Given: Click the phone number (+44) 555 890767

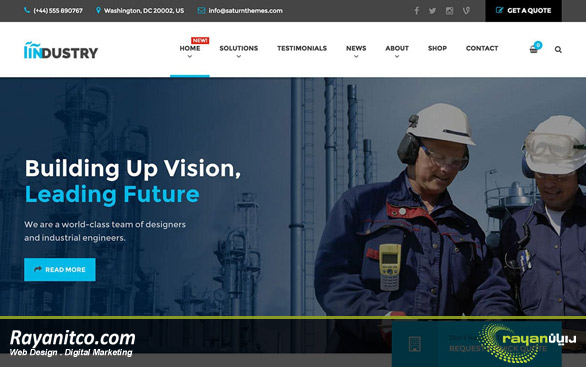Looking at the screenshot, I should click(x=58, y=11).
